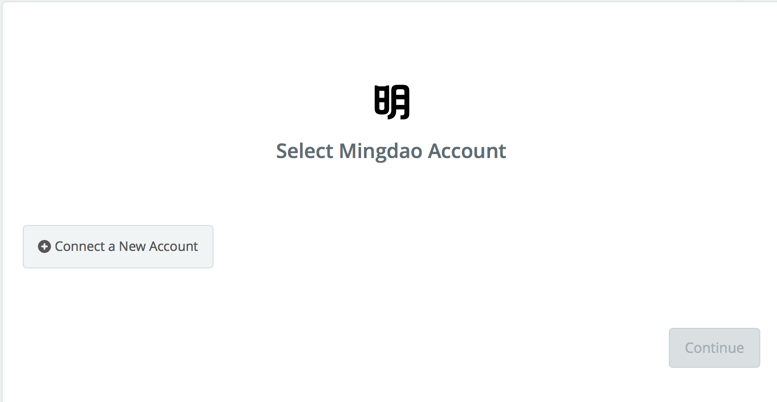
Task: Click the word 'Select' in the title
Action: 305,151
